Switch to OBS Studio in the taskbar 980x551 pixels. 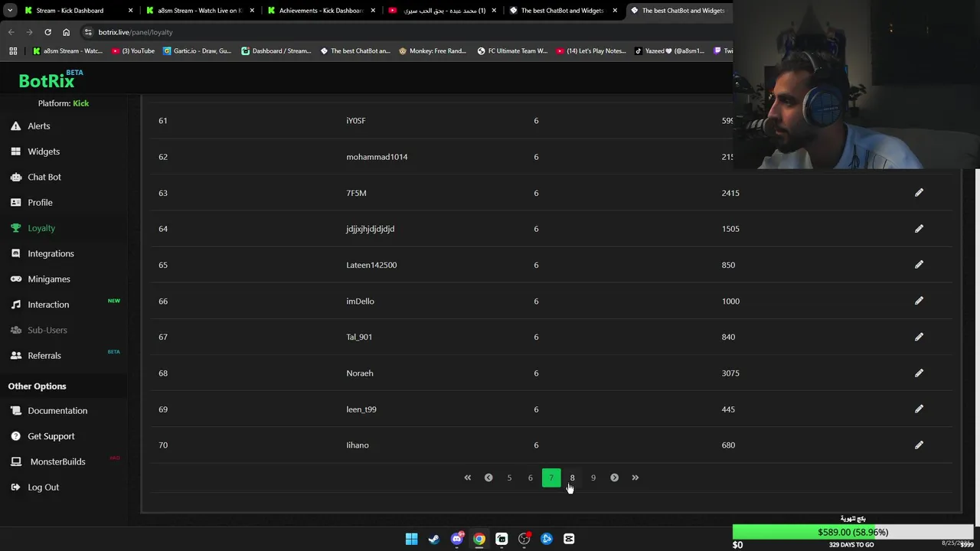point(524,539)
